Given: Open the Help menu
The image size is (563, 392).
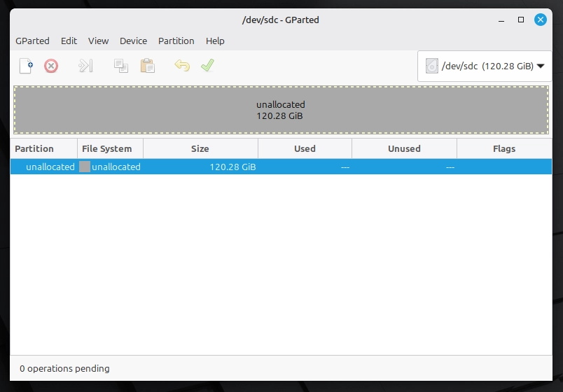Looking at the screenshot, I should coord(215,41).
